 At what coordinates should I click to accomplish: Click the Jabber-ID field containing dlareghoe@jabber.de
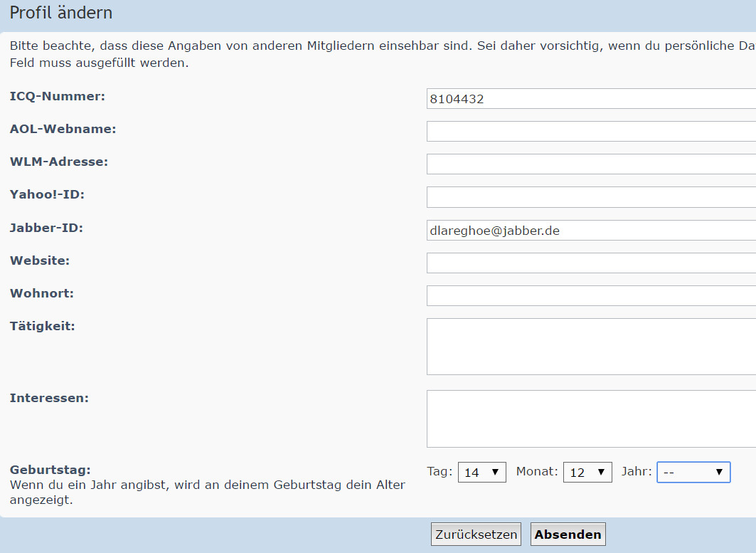590,231
